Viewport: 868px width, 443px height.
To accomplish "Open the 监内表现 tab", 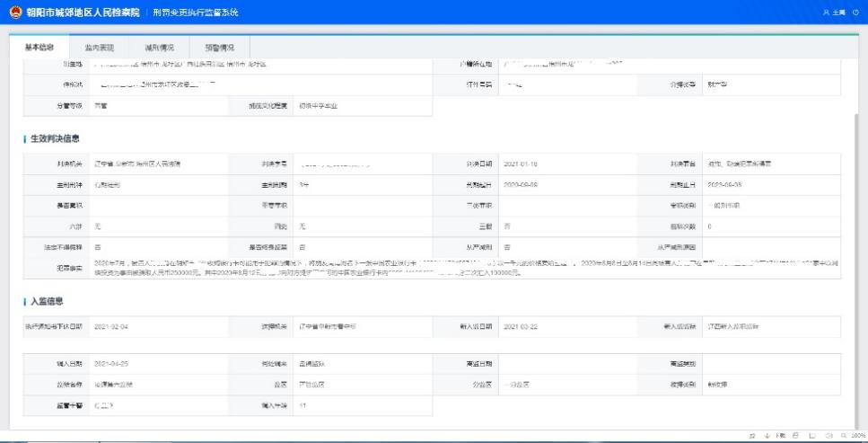I will tap(110, 47).
